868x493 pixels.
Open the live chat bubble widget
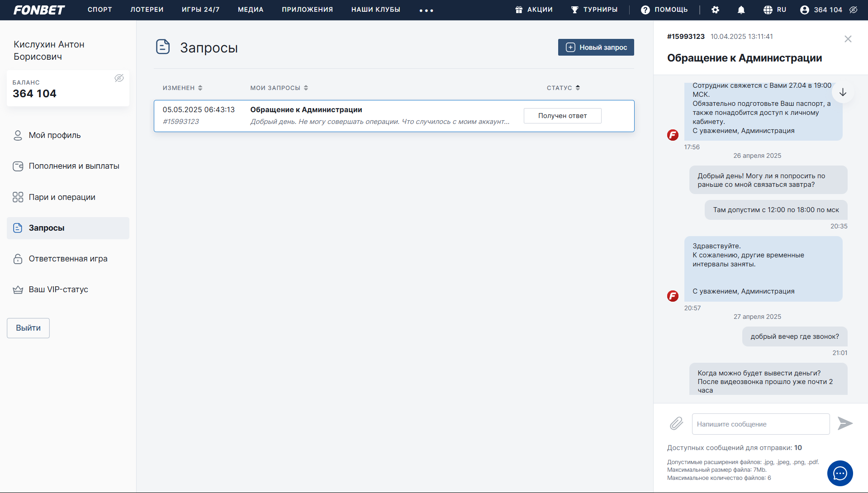[840, 473]
